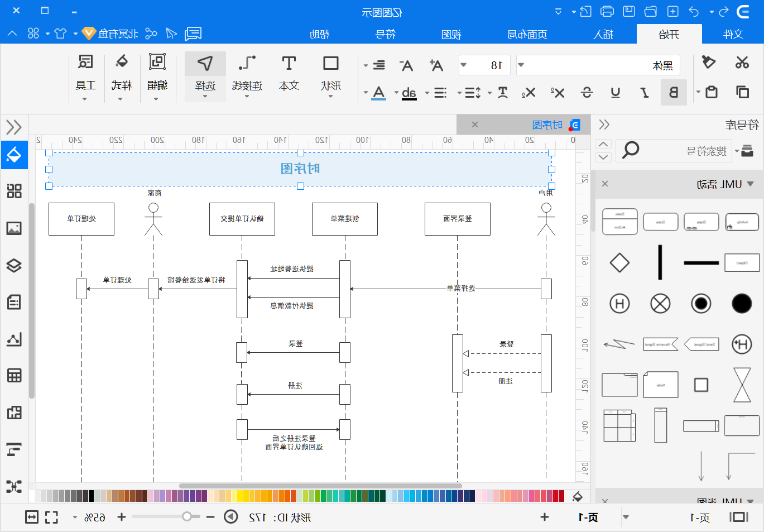Image resolution: width=764 pixels, height=532 pixels.
Task: Open the four-squares grid sidebar icon
Action: pos(14,191)
